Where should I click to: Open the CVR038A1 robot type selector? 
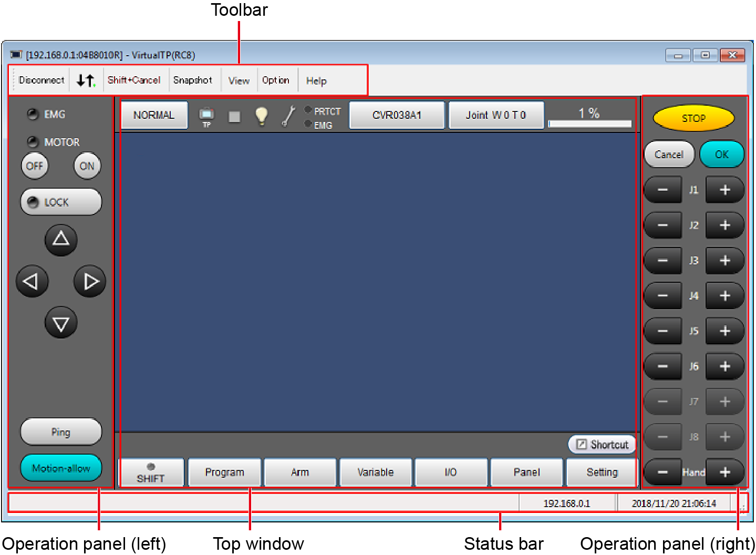(397, 115)
